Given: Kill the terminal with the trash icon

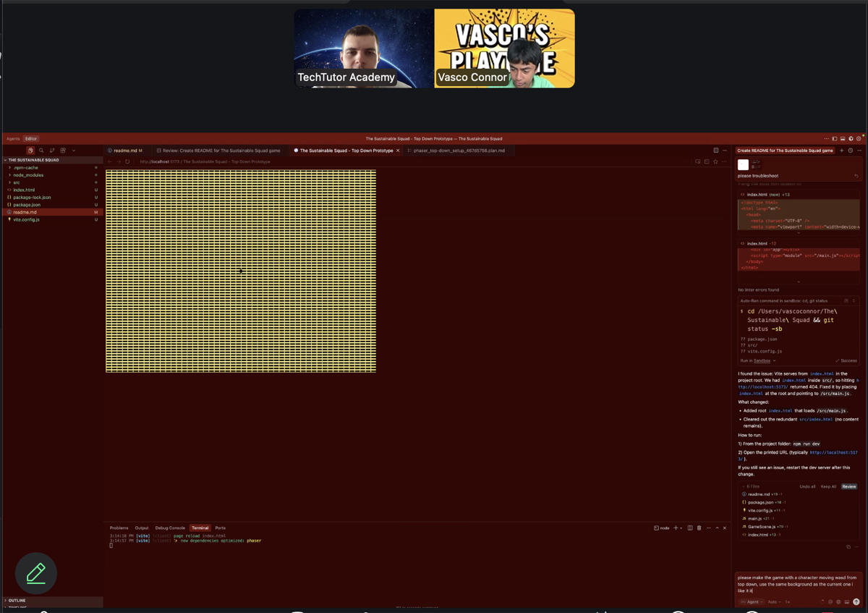Looking at the screenshot, I should point(699,528).
